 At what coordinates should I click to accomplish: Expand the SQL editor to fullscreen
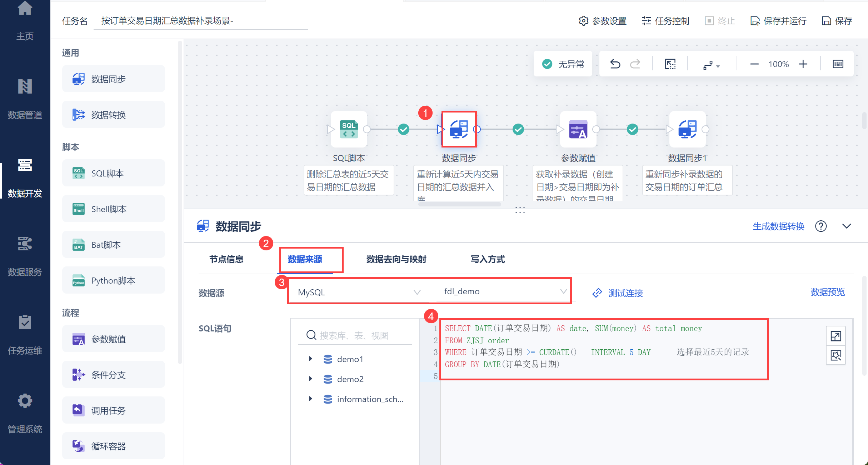(836, 336)
